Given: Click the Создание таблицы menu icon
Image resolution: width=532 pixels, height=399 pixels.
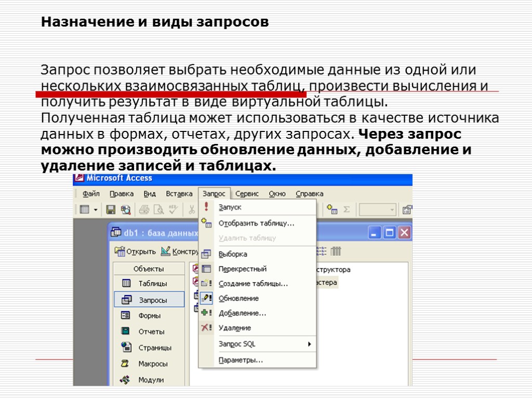Looking at the screenshot, I should (206, 283).
